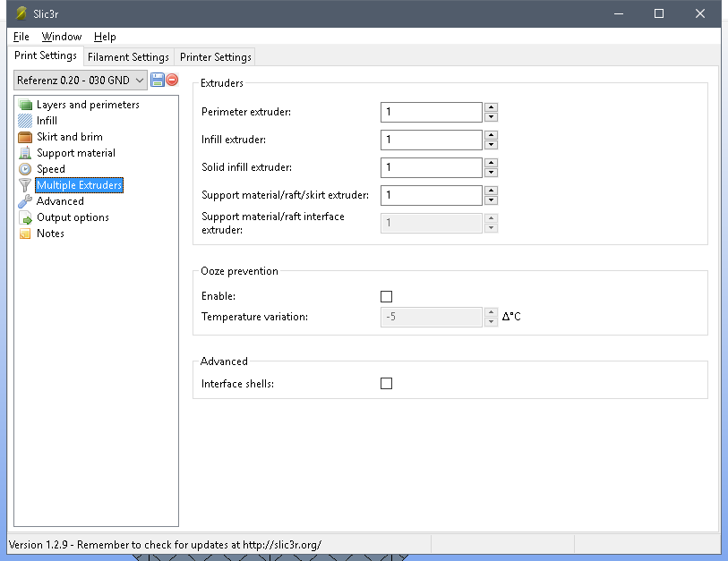Open the File menu
Viewport: 728px width, 561px height.
[21, 37]
